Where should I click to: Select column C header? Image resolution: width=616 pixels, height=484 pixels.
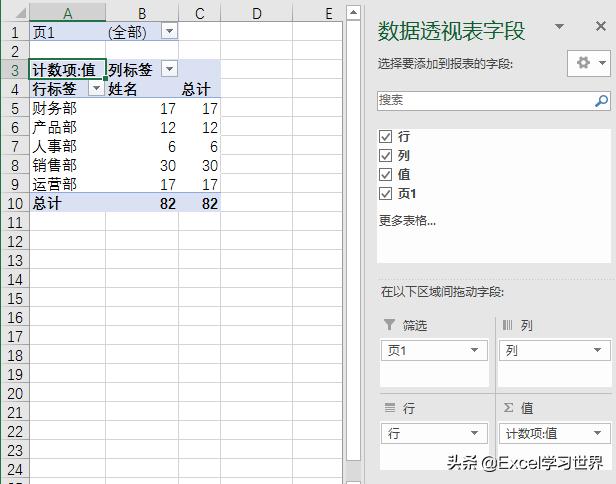[200, 13]
